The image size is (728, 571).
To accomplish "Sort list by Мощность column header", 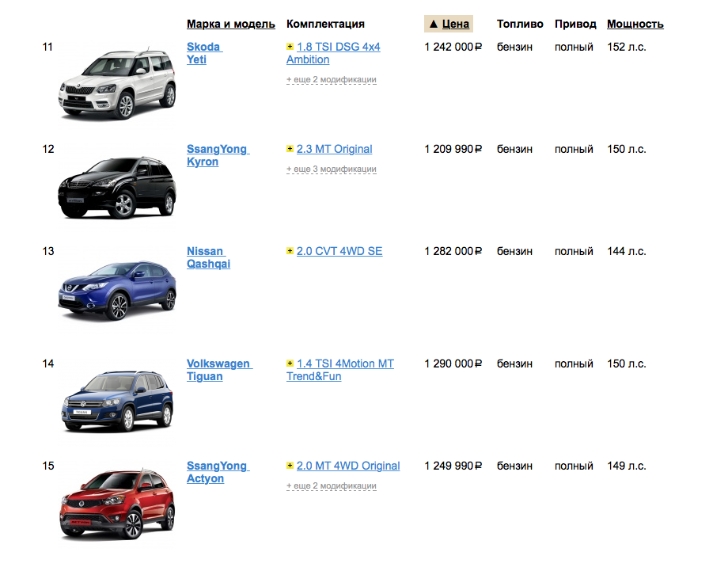I will click(635, 24).
